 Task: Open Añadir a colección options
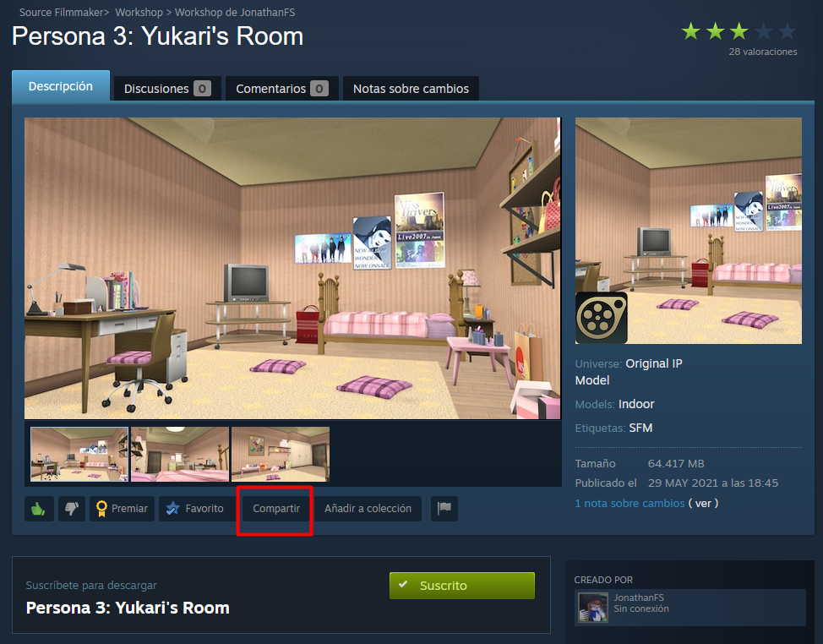point(368,508)
